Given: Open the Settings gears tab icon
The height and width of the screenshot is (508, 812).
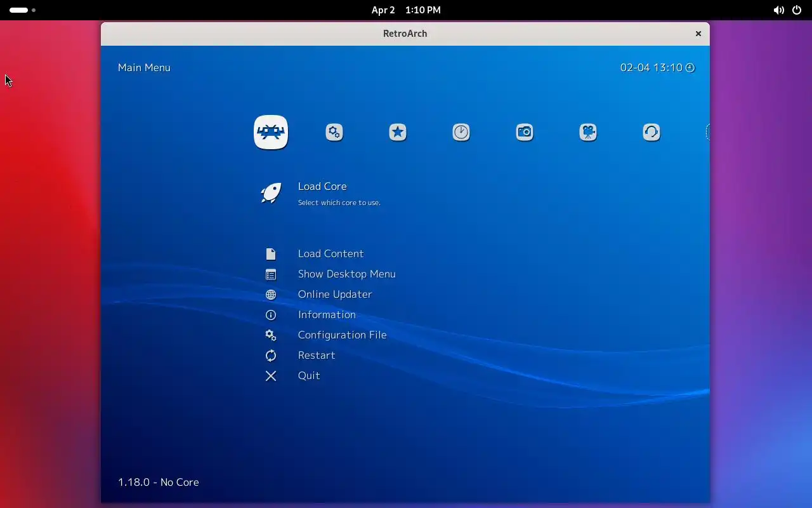Looking at the screenshot, I should tap(334, 132).
